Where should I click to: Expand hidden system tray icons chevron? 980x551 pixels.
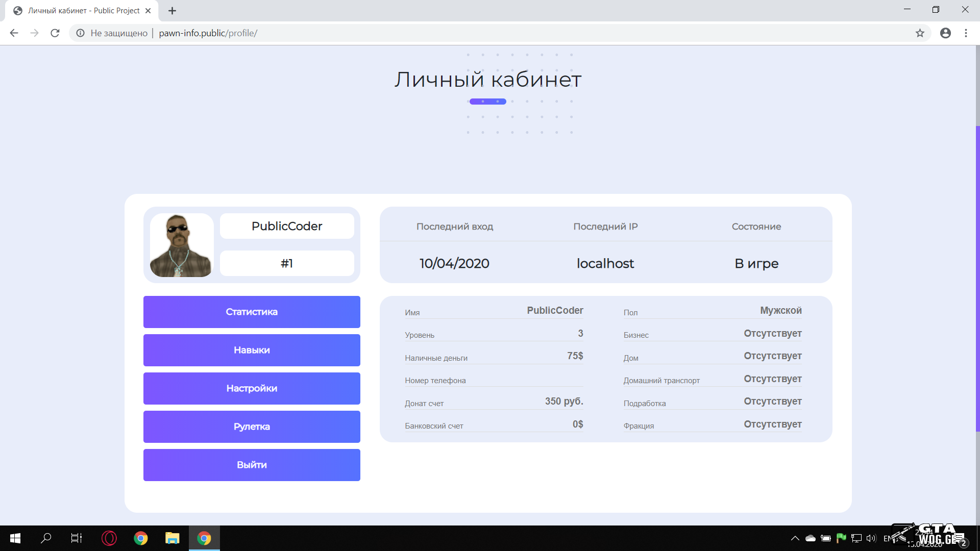(x=795, y=538)
